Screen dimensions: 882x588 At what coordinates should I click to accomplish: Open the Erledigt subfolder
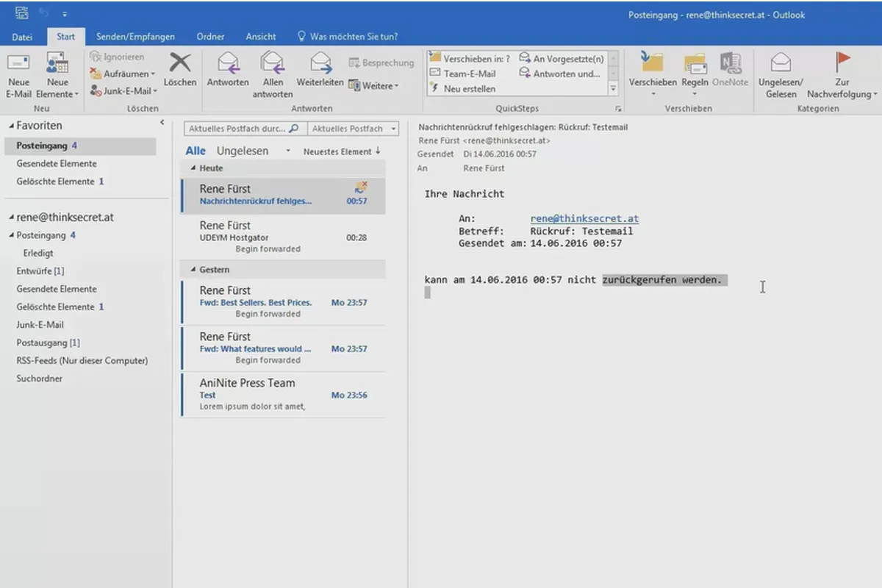click(38, 253)
